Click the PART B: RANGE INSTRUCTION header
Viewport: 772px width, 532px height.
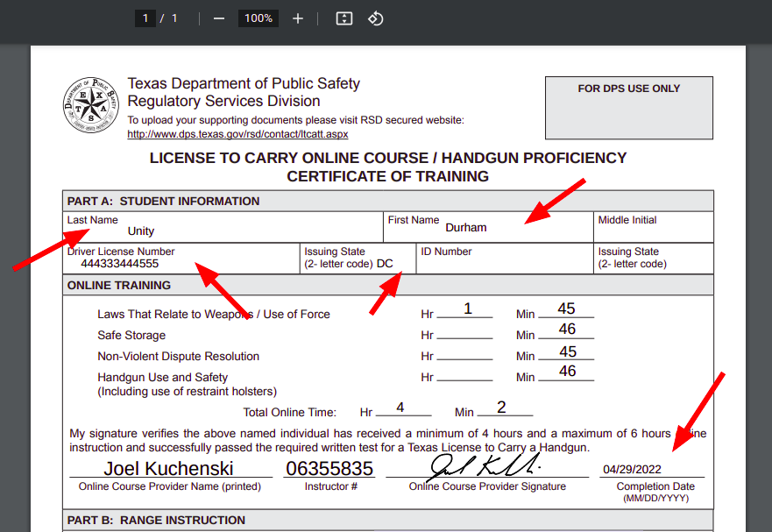pyautogui.click(x=388, y=521)
